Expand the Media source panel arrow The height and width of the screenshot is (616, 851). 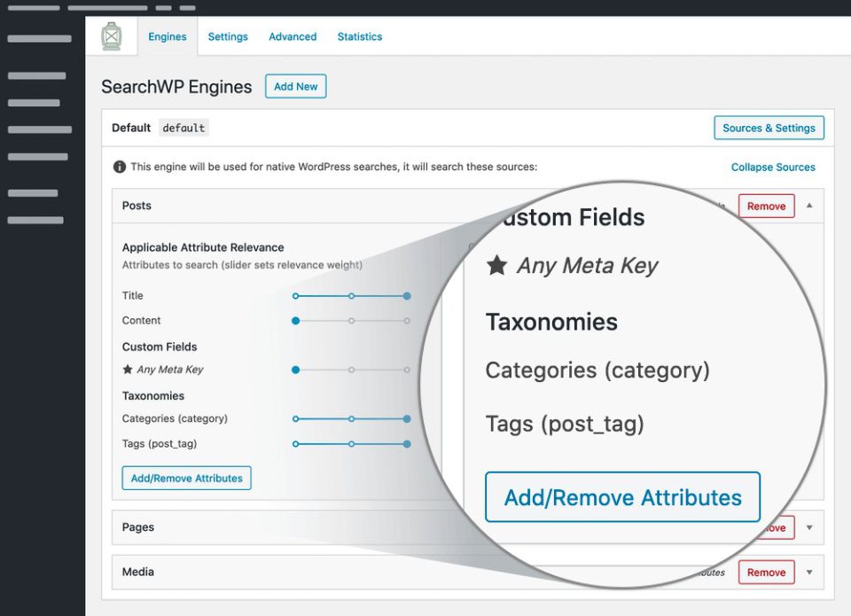tap(808, 573)
